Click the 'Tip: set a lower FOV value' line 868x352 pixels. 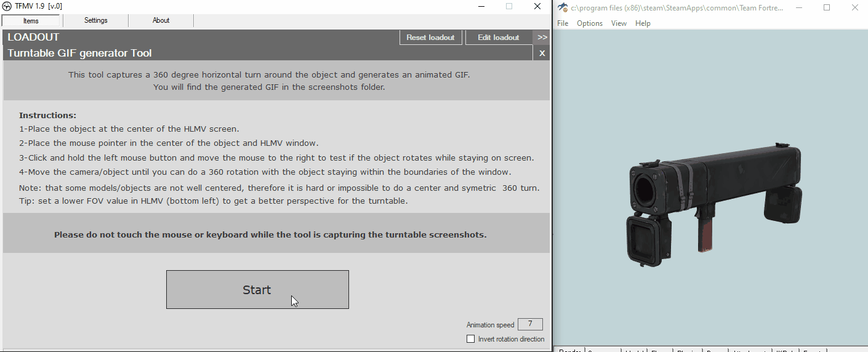[x=213, y=201]
